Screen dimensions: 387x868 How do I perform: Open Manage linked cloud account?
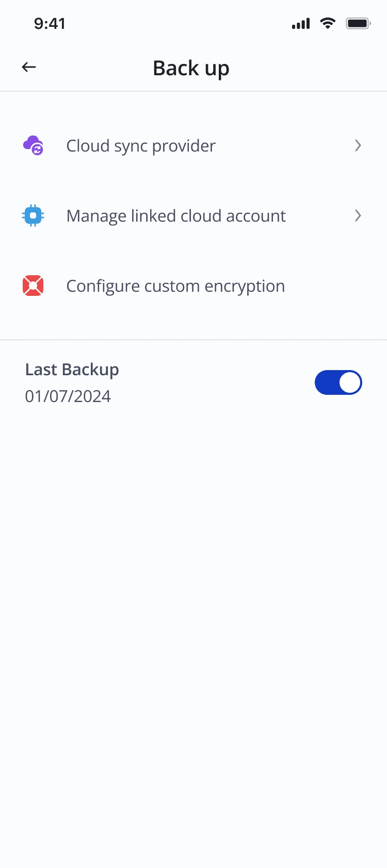(176, 216)
